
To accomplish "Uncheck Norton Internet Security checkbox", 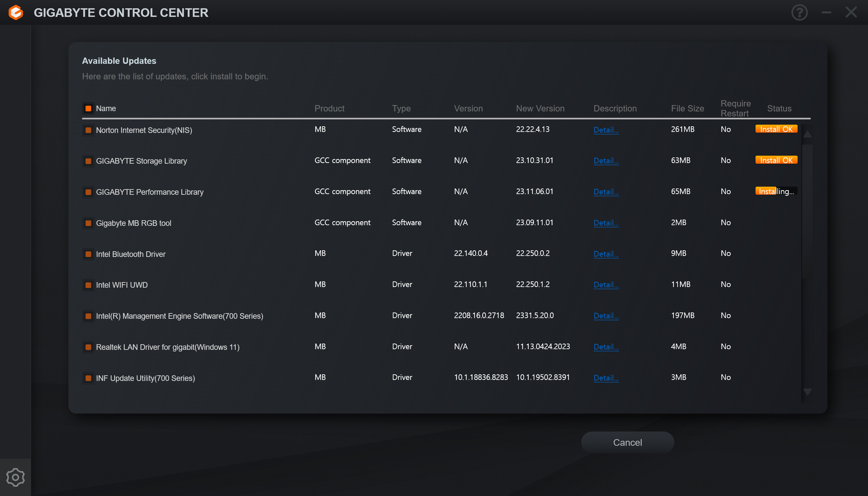I will click(x=88, y=130).
